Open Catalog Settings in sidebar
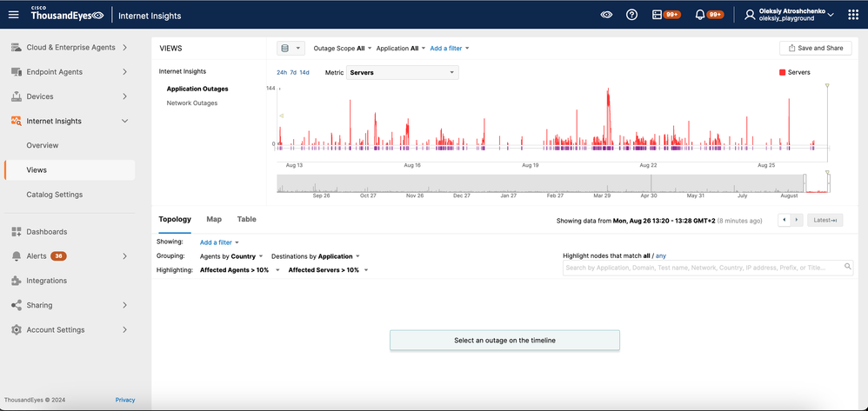 (x=54, y=195)
